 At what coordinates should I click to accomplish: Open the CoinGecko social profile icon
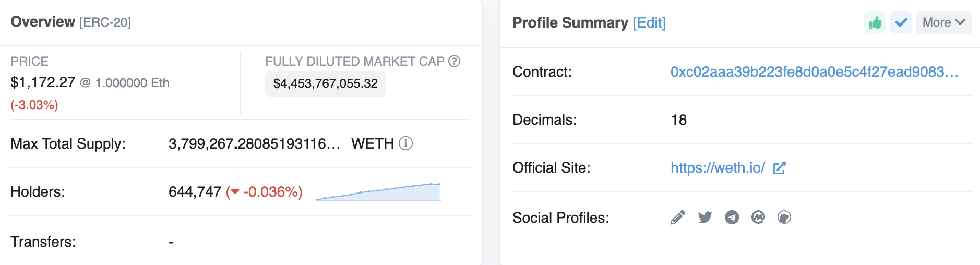coord(784,218)
